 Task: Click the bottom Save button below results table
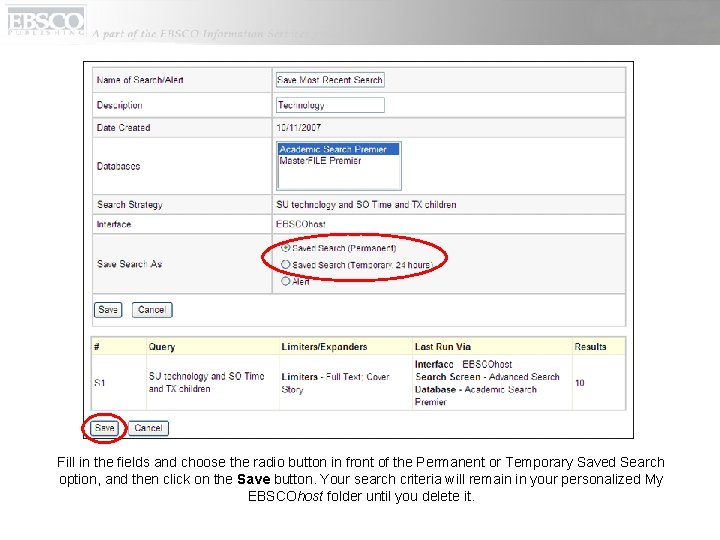pyautogui.click(x=105, y=428)
